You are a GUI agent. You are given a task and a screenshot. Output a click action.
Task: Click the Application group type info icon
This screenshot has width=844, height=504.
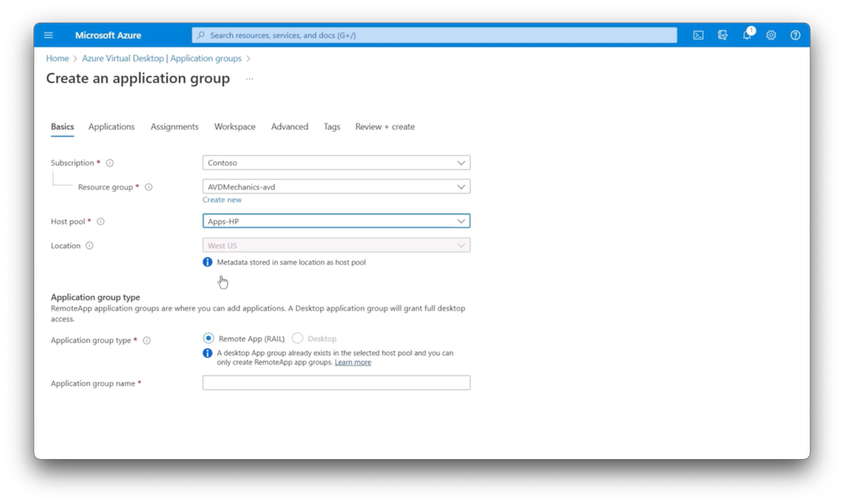click(x=146, y=340)
